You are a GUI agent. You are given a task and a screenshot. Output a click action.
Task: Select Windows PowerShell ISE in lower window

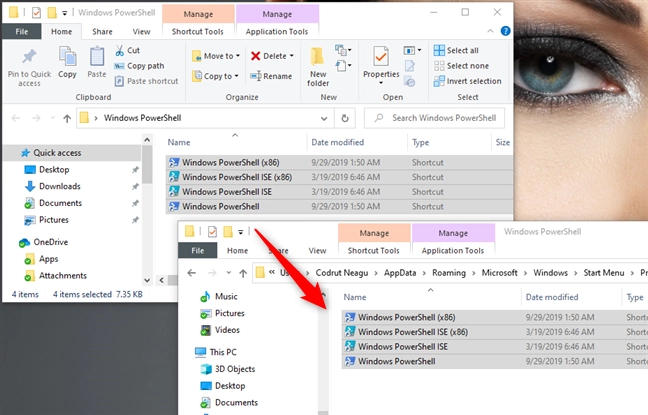point(494,347)
